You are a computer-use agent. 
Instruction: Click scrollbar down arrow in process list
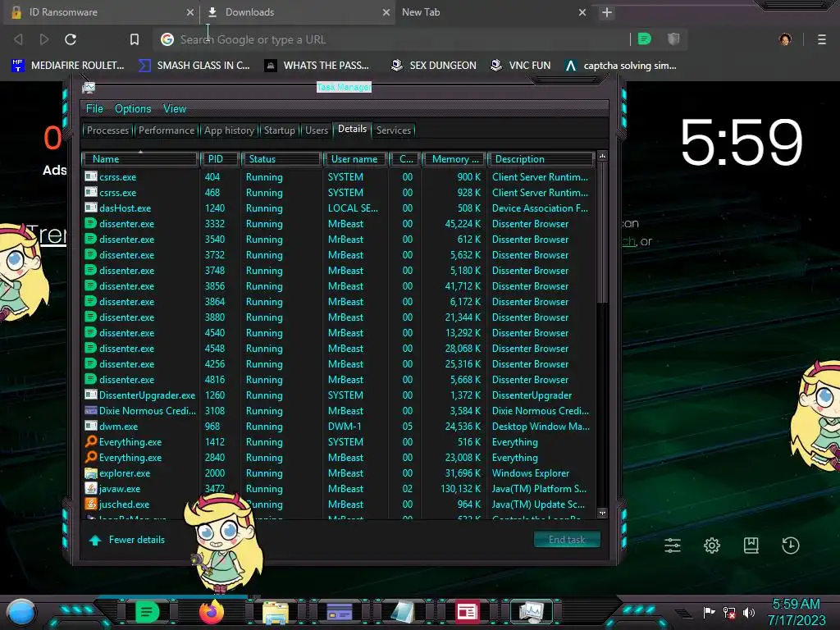click(602, 514)
